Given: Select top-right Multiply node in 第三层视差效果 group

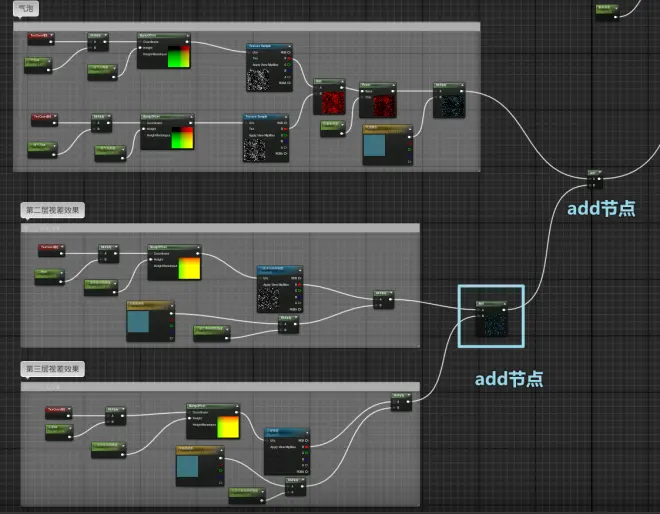Looking at the screenshot, I should (x=402, y=402).
